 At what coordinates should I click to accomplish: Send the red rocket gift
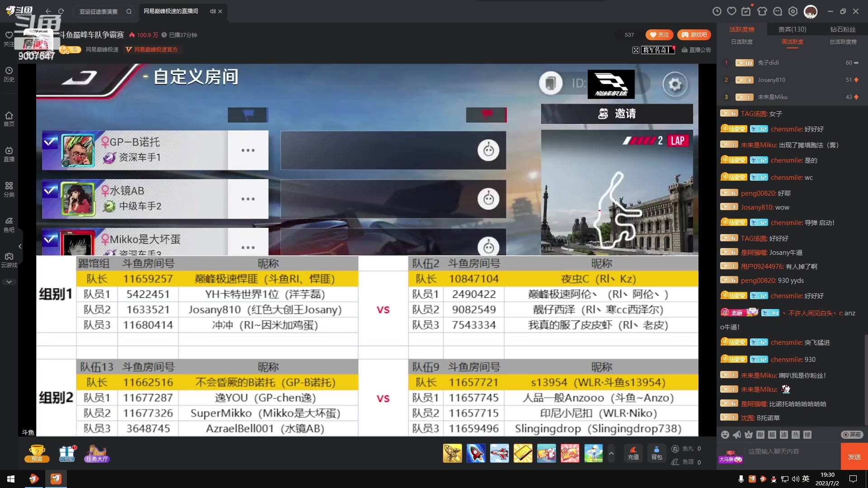pos(476,453)
